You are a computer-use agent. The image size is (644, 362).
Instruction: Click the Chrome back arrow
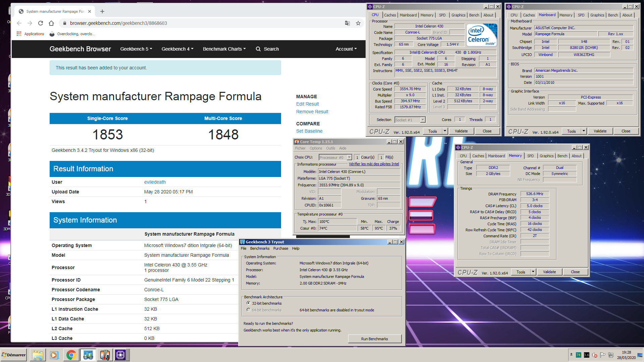point(19,23)
